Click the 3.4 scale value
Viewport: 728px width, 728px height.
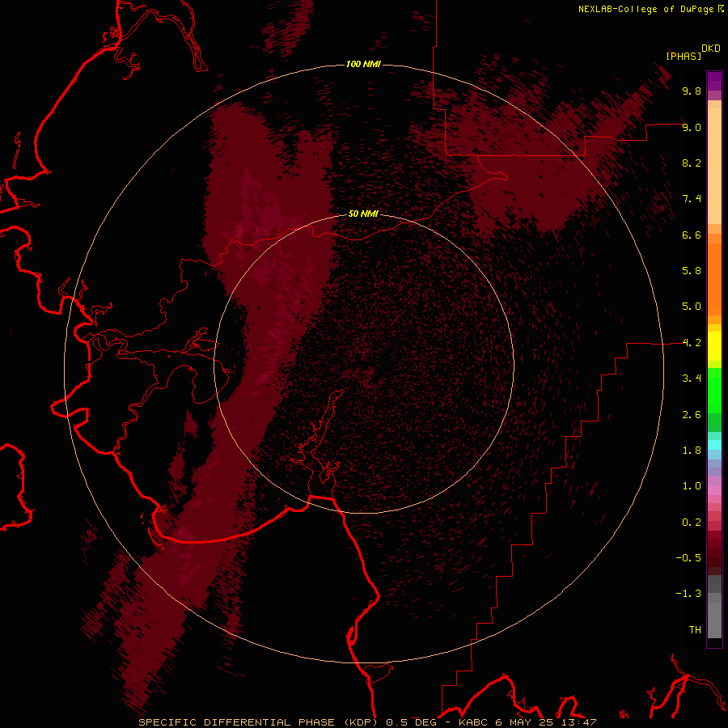pos(692,379)
